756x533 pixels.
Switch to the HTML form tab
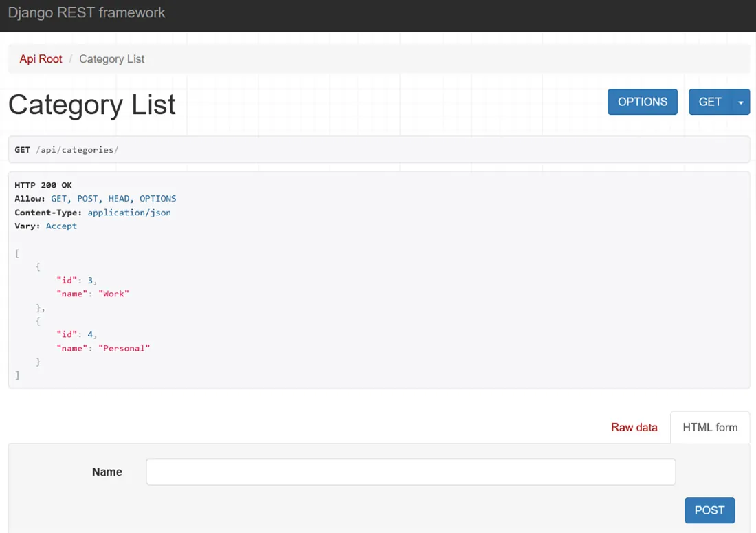710,426
